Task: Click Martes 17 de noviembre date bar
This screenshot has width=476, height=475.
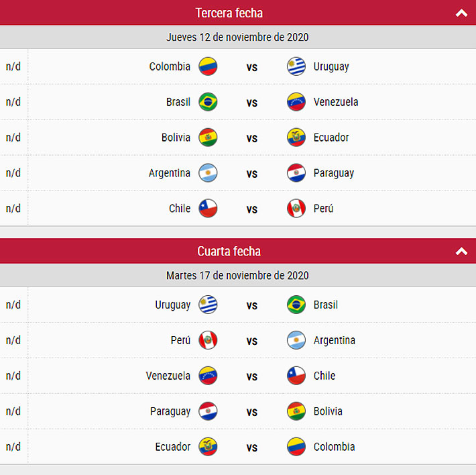Action: click(x=238, y=276)
